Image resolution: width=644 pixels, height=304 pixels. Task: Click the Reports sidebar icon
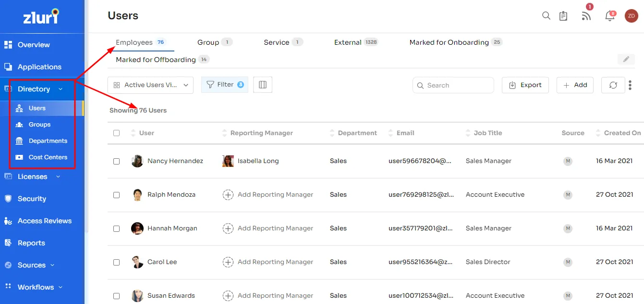(8, 243)
